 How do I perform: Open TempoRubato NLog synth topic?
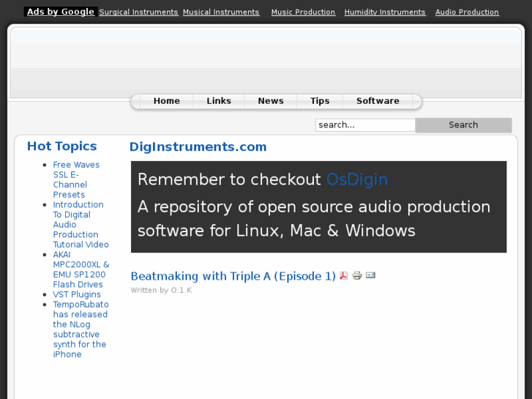[80, 329]
